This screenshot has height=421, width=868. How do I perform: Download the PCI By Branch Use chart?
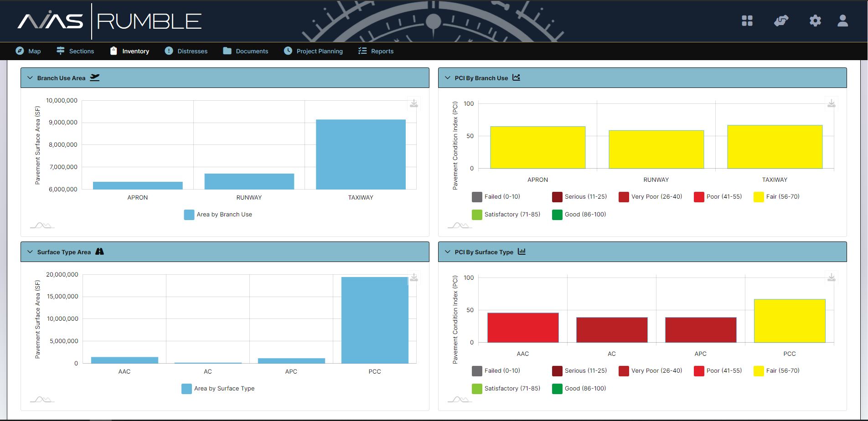click(x=831, y=103)
